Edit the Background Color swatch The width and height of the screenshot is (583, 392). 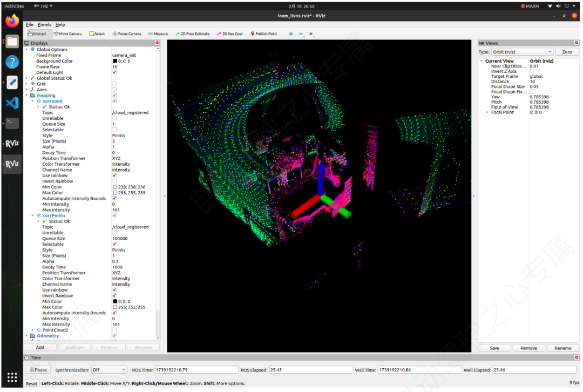pos(115,61)
